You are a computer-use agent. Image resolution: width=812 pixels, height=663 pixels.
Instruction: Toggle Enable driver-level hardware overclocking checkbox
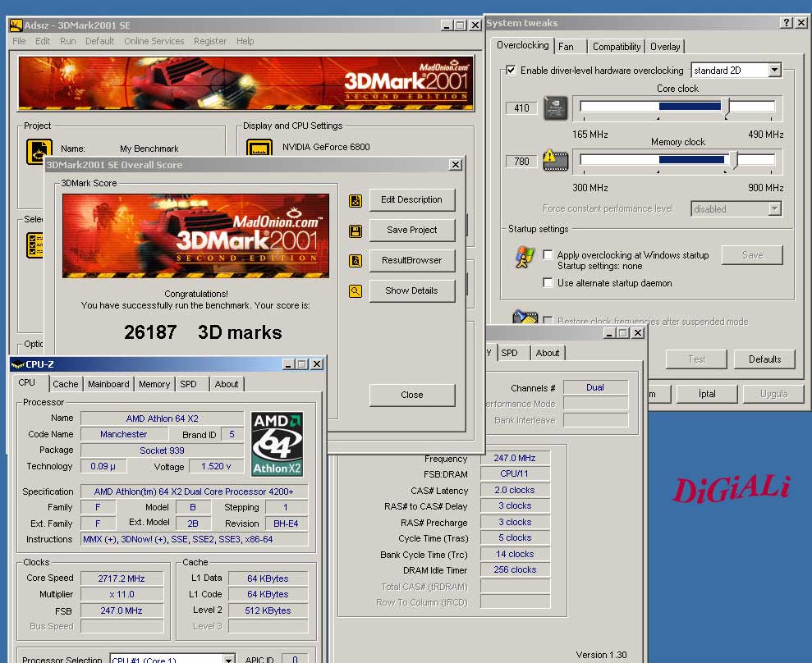click(x=511, y=70)
